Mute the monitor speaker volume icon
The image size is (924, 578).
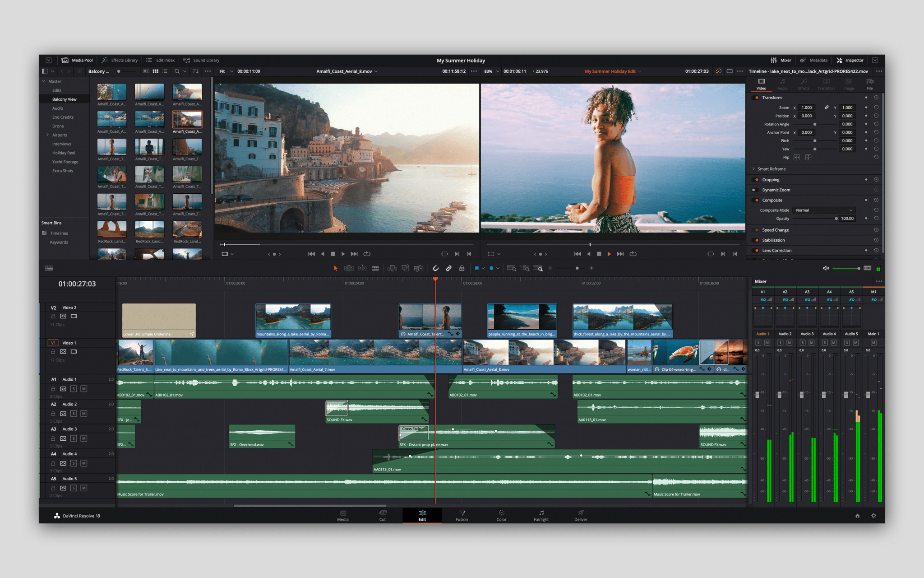pos(826,268)
